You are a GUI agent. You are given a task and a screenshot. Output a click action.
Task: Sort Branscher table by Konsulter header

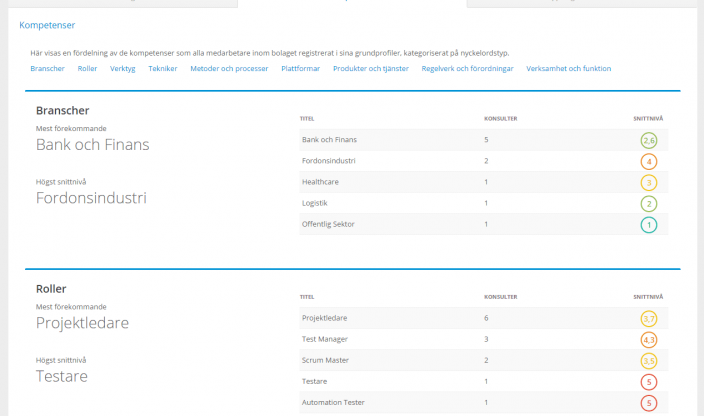[x=500, y=119]
